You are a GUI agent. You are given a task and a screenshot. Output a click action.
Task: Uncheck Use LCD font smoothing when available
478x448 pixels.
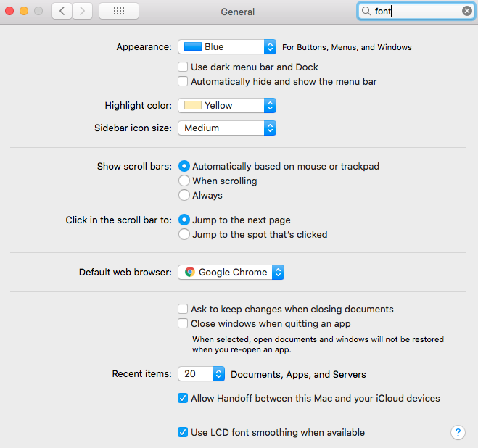(x=183, y=432)
